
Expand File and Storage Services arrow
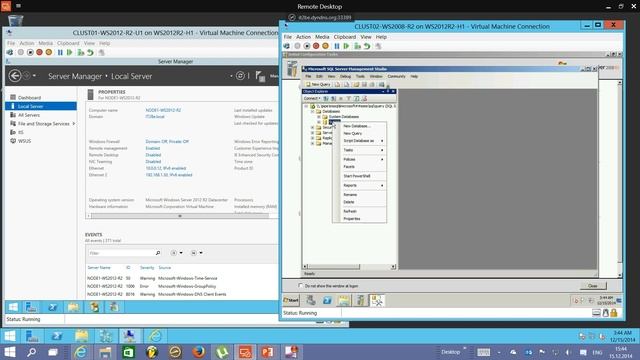tap(73, 124)
